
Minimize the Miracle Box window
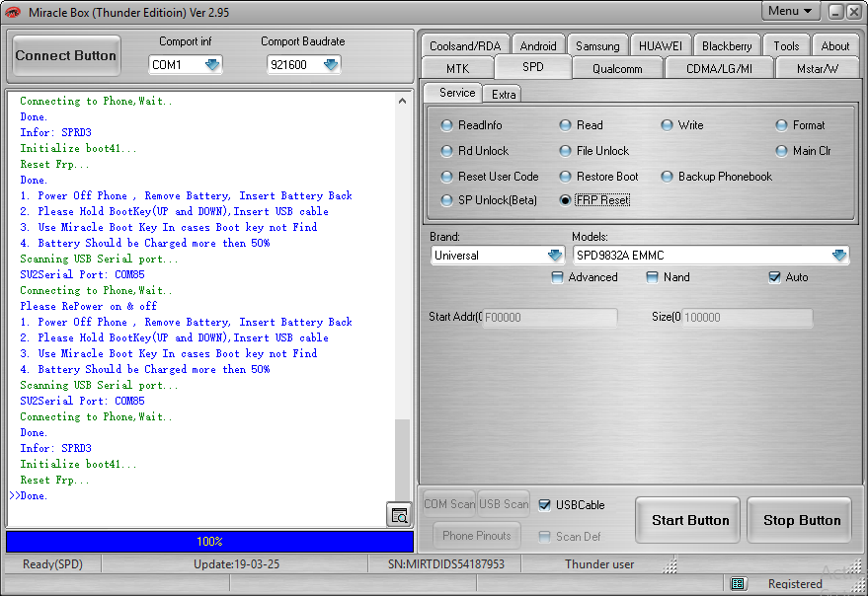[x=835, y=12]
